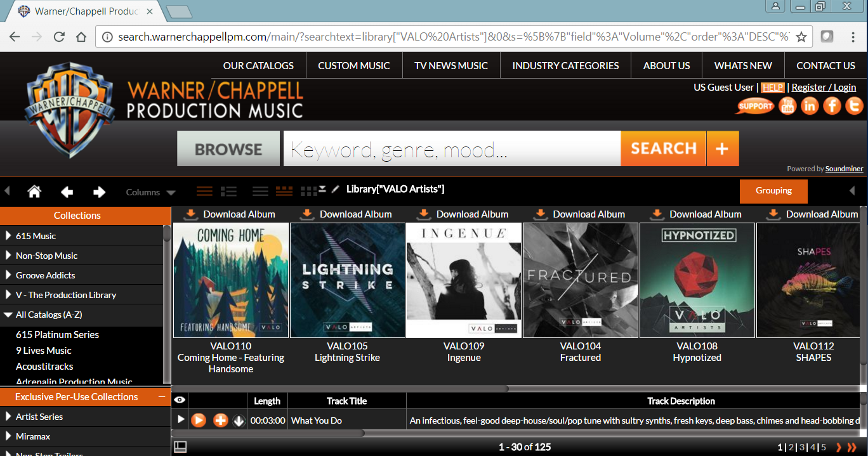Click the orange SEARCH button

pyautogui.click(x=663, y=148)
